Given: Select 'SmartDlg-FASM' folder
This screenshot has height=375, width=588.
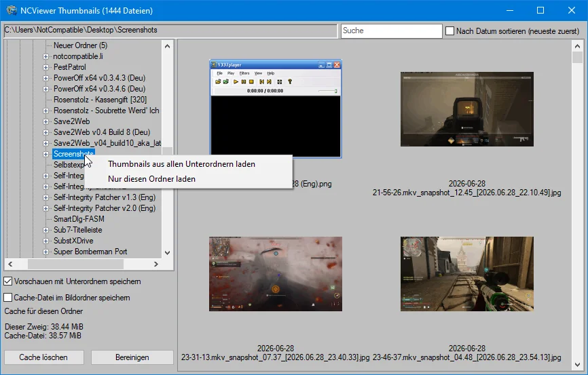Looking at the screenshot, I should pyautogui.click(x=79, y=219).
